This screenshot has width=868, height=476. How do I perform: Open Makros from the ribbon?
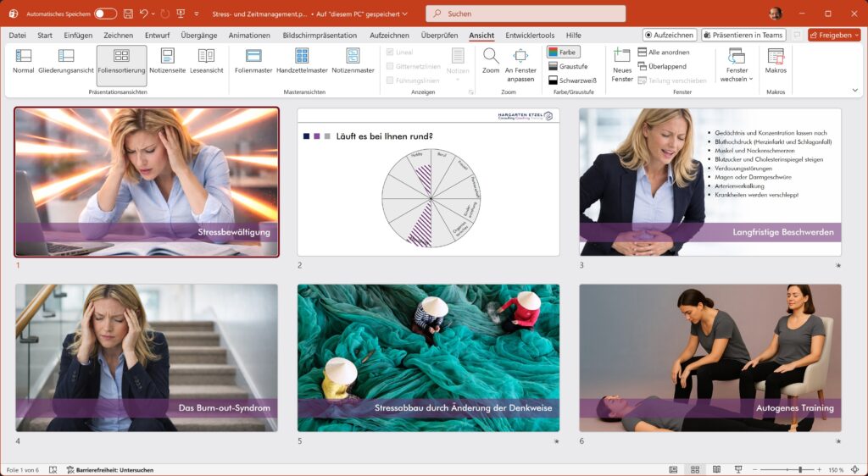776,61
